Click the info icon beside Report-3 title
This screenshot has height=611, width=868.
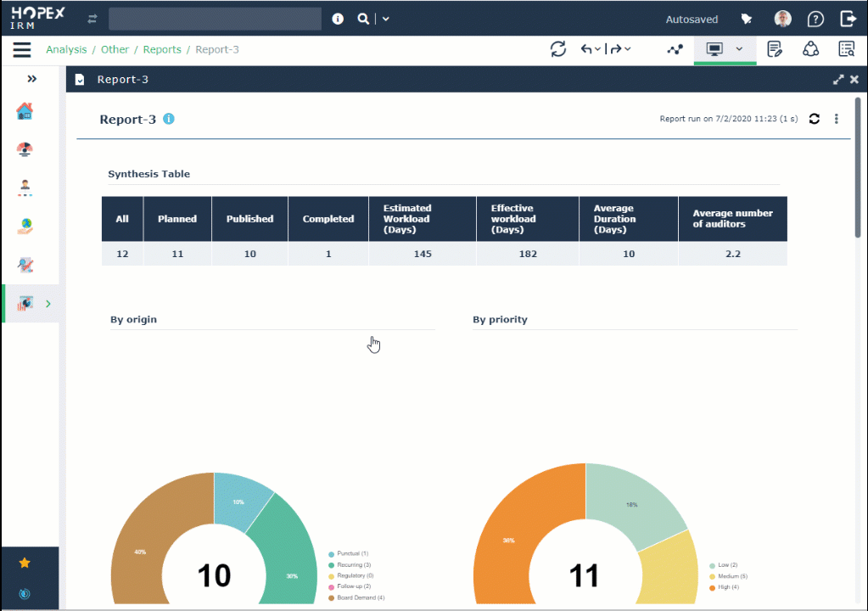coord(169,119)
